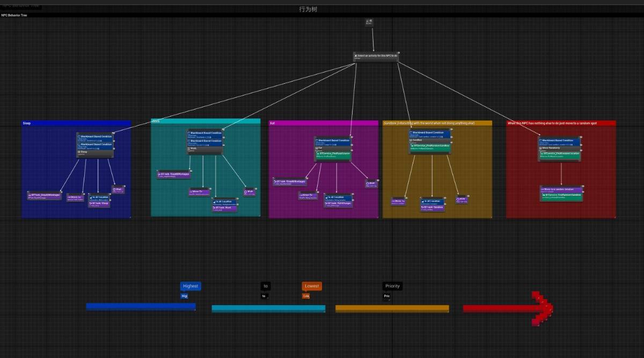Select the Wait task icon in Sleep group
The image size is (644, 358).
point(119,189)
